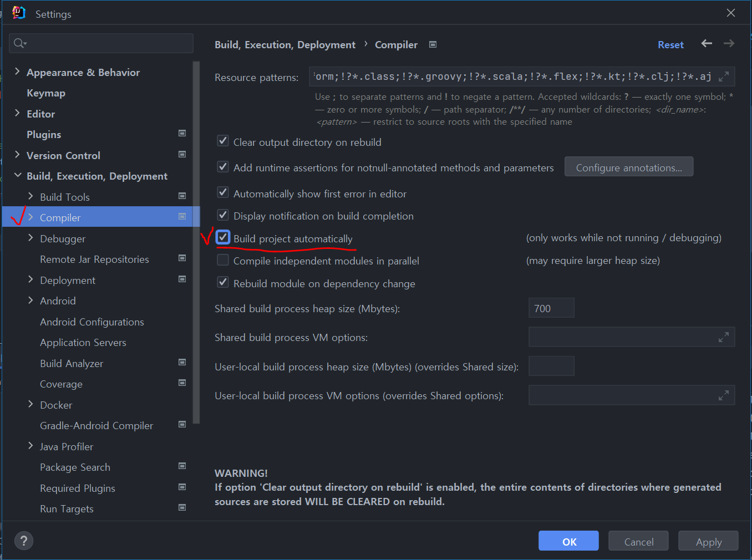Open Configure annotations dialog
The width and height of the screenshot is (752, 560).
point(628,166)
